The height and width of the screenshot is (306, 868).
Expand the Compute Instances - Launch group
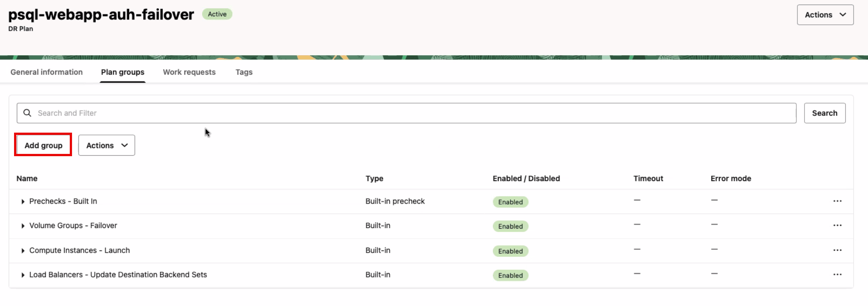[x=23, y=251]
